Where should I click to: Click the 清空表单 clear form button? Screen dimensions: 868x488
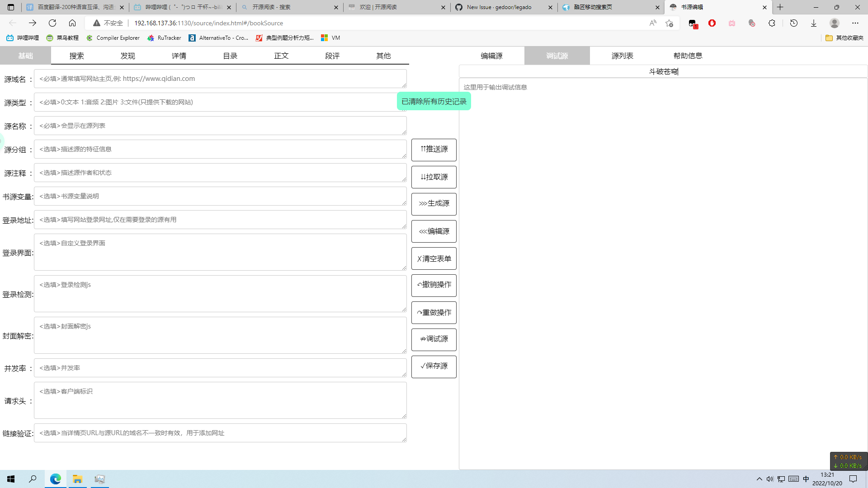(x=434, y=258)
